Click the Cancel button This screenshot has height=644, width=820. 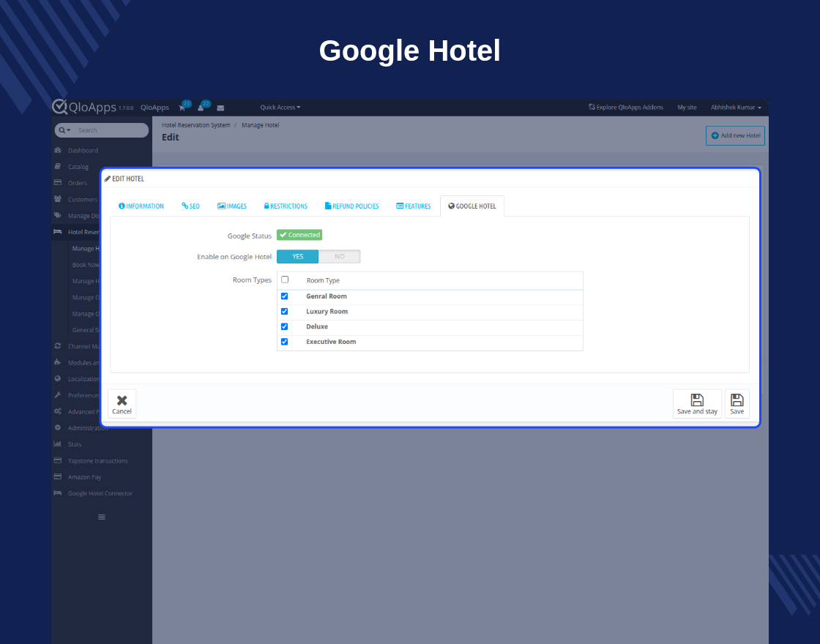point(122,404)
